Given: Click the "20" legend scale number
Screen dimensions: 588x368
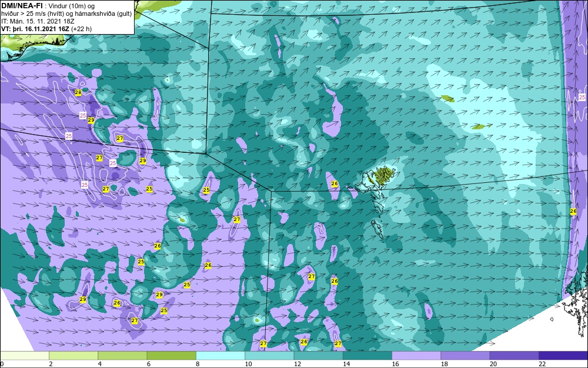Looking at the screenshot, I should [x=493, y=364].
